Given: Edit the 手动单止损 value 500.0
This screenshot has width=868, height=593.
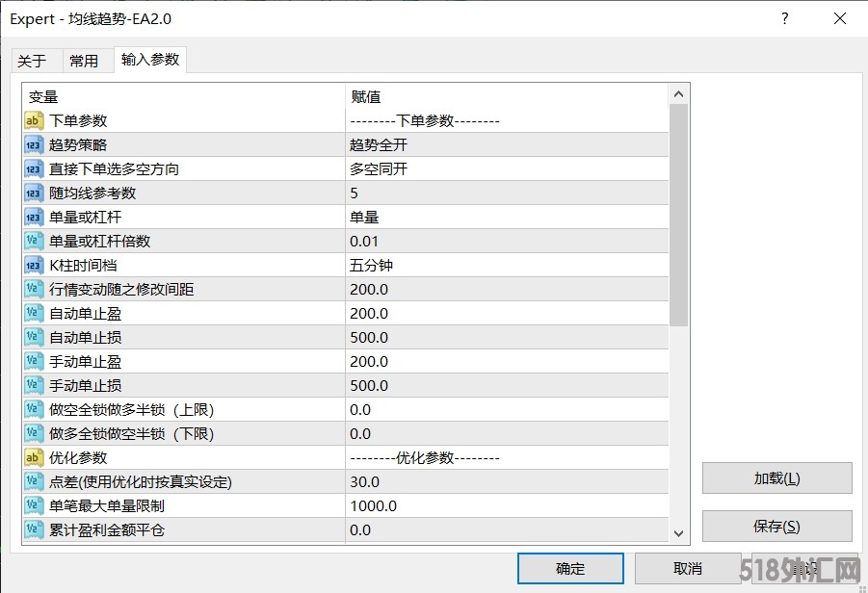Looking at the screenshot, I should 507,386.
